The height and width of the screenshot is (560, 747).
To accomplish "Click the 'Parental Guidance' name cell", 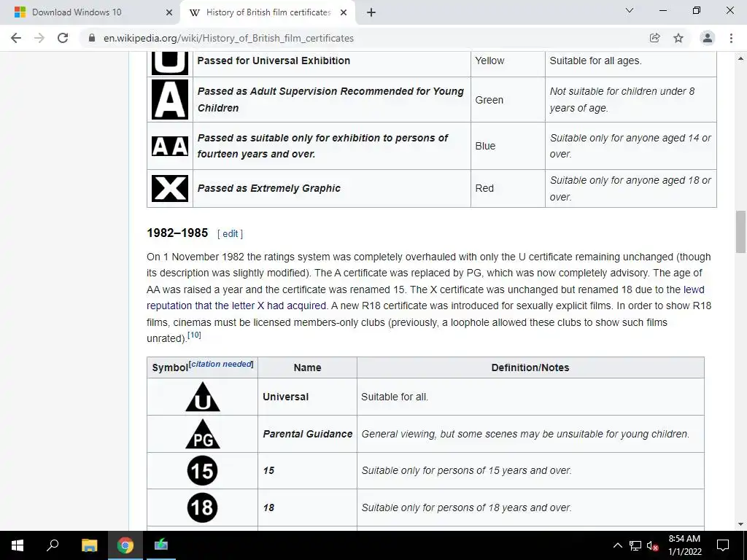I will click(307, 434).
